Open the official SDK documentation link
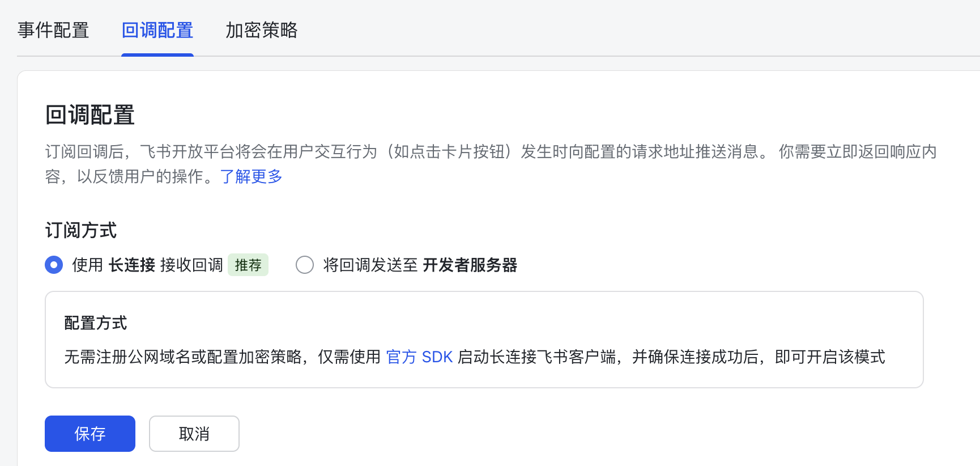The width and height of the screenshot is (980, 466). click(x=419, y=357)
